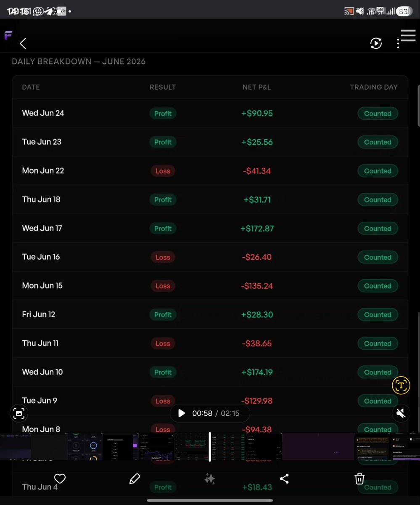Viewport: 420px width, 505px height.
Task: Open the hamburger menu at top right
Action: [x=408, y=36]
